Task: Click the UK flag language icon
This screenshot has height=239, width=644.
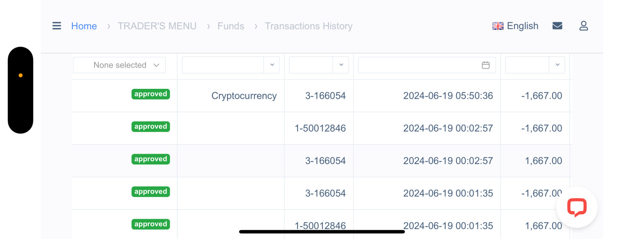Action: [498, 26]
